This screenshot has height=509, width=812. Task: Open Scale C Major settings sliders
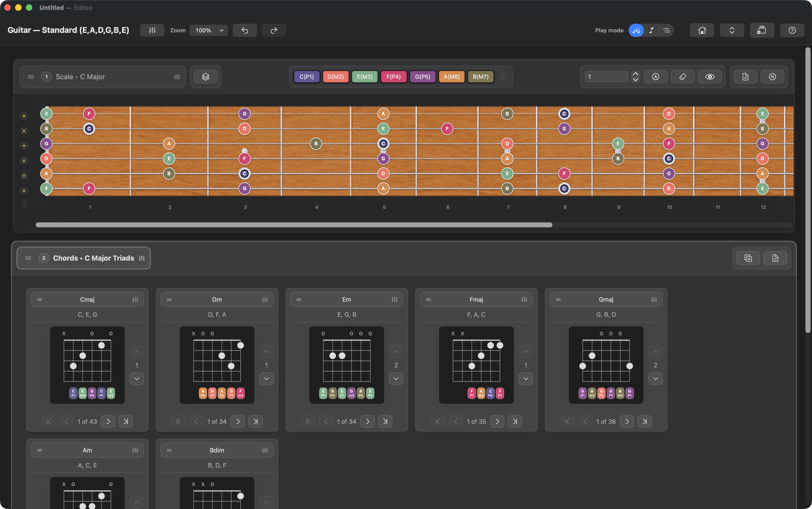(x=177, y=77)
